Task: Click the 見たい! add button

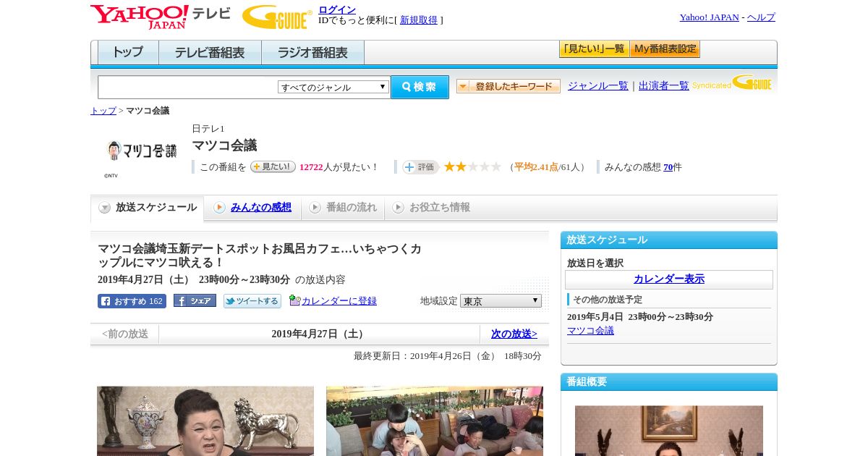Action: [273, 166]
